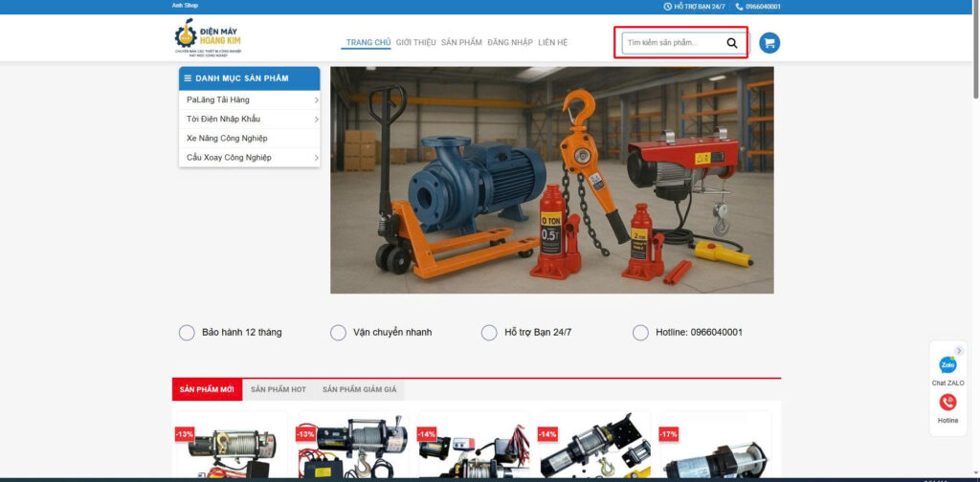Open Chat ZALO icon
This screenshot has height=482, width=980.
coord(947,364)
